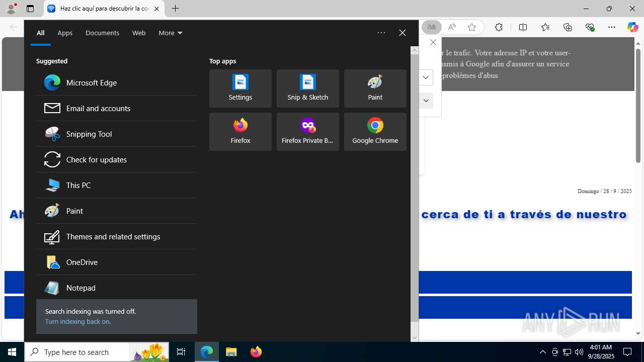Screen dimensions: 644x362
Task: Launch Snipping Tool from suggestions
Action: (x=116, y=134)
